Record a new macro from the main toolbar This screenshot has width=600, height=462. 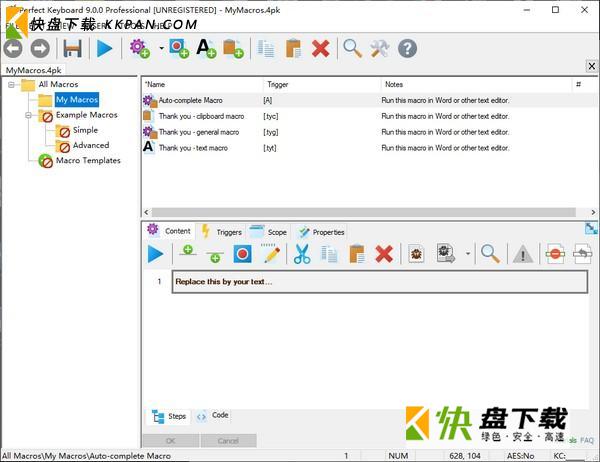(179, 49)
